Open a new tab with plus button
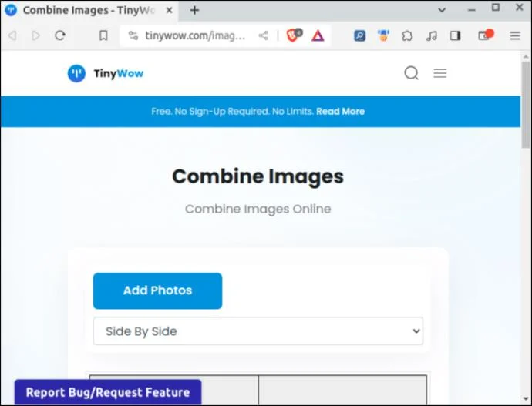This screenshot has height=406, width=532. [194, 10]
